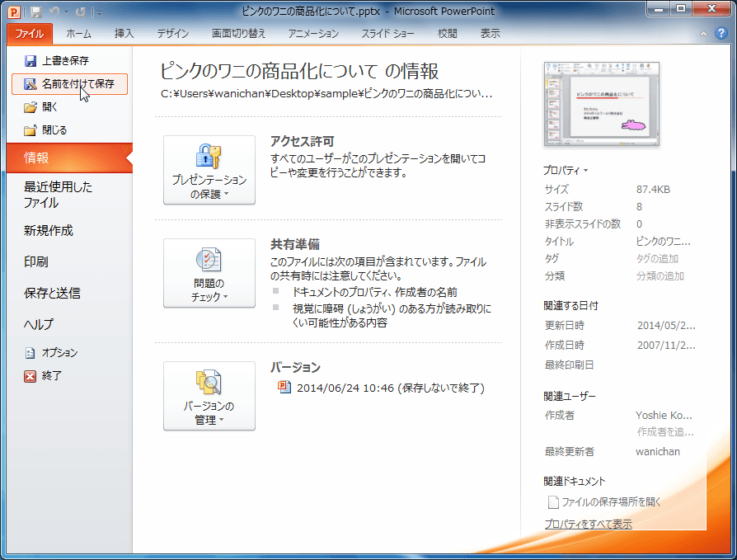Click the 名前を付けて保存 icon

tap(30, 84)
